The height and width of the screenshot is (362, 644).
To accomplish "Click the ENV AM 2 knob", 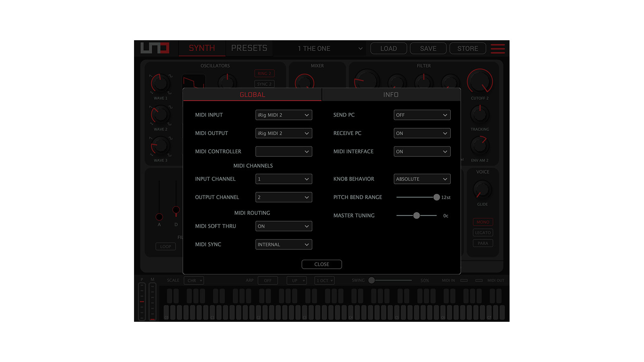I will coord(480,146).
